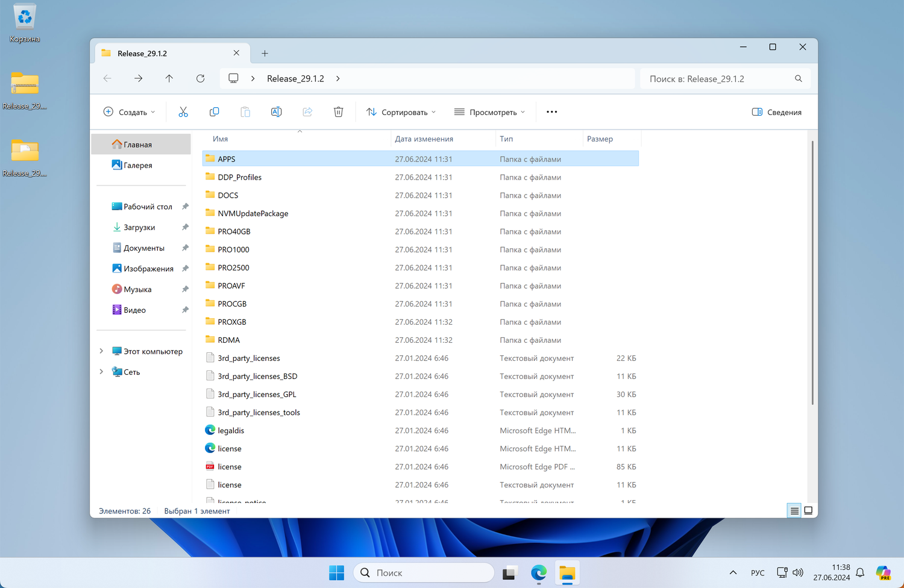Screen dimensions: 904x588
Task: Open the Просмотреть view dropdown
Action: point(489,112)
